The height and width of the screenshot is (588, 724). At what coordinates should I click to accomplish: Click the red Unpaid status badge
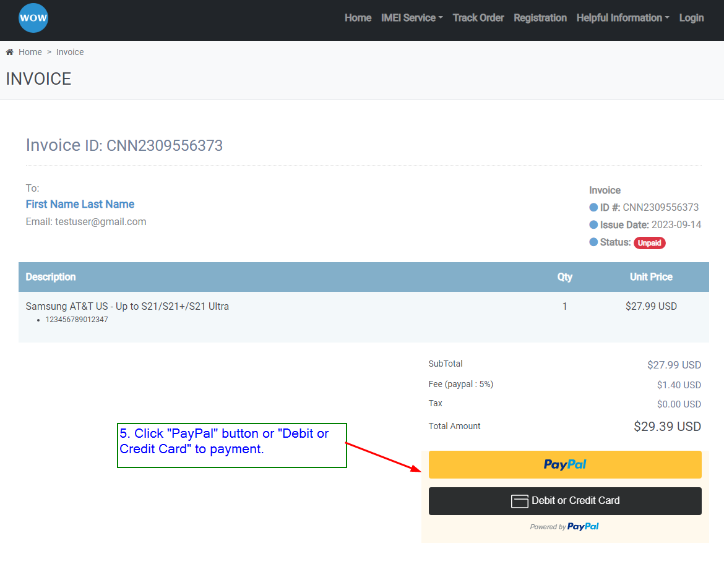click(x=649, y=243)
